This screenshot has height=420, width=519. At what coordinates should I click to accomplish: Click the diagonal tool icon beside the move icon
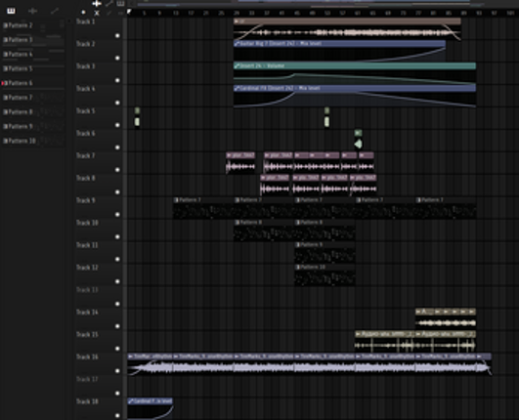pos(108,4)
